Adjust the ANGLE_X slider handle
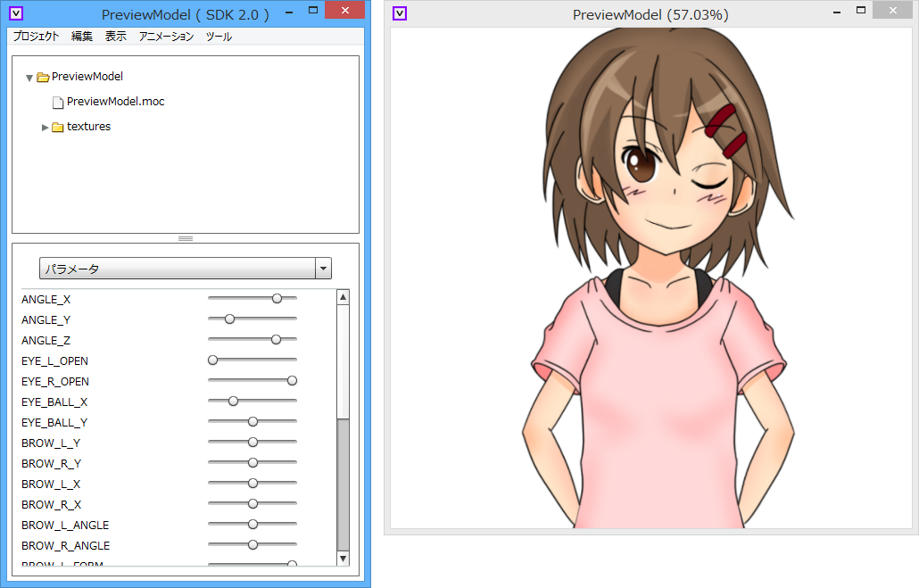 point(277,298)
